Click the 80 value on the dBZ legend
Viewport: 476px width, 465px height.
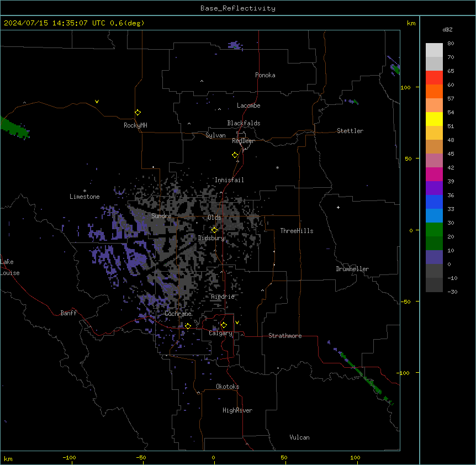(451, 44)
